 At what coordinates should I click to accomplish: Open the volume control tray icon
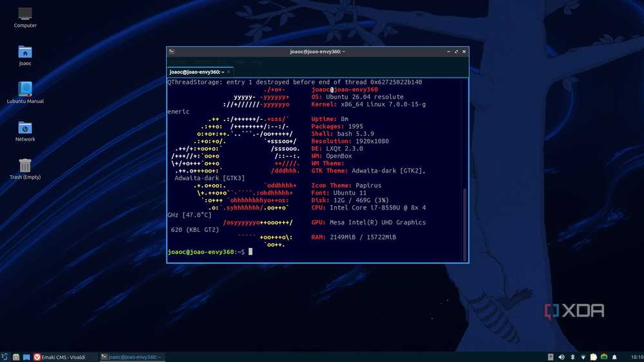tap(562, 357)
